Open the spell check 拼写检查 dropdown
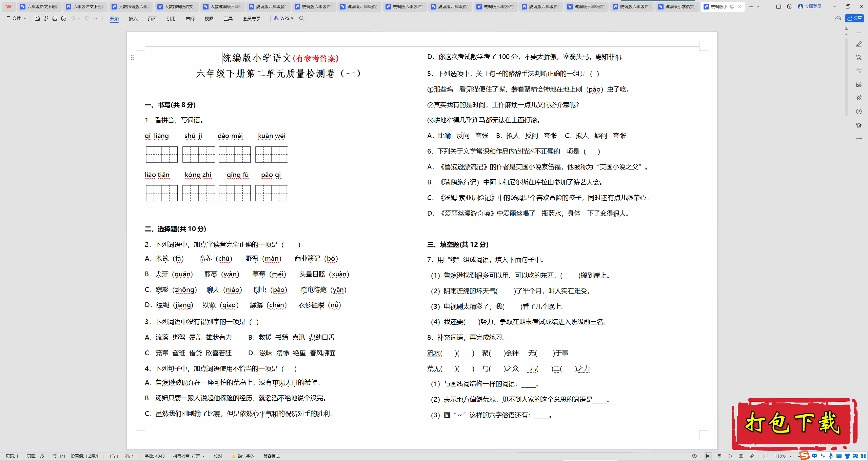 click(x=189, y=456)
